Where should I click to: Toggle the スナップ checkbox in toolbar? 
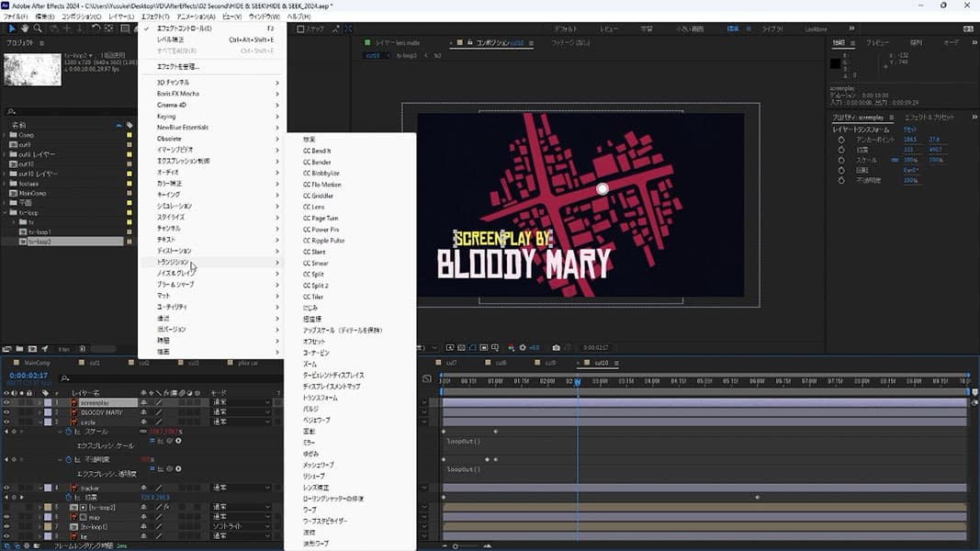(300, 29)
